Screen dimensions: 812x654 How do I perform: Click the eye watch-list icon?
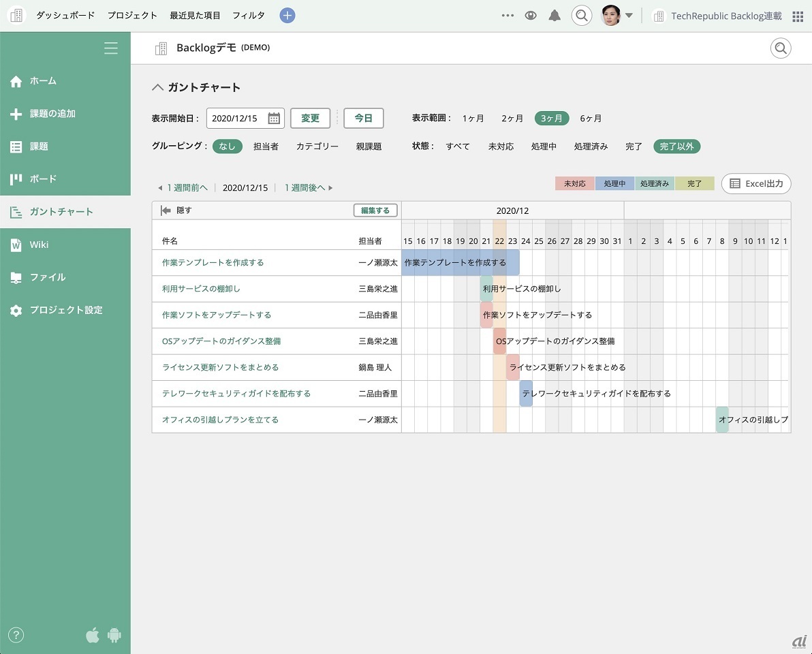[x=531, y=16]
